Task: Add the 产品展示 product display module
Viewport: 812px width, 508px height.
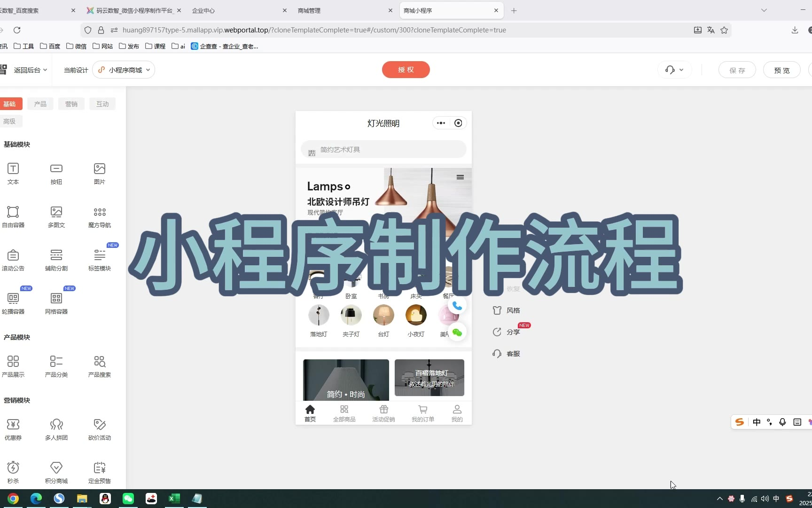Action: click(x=13, y=366)
